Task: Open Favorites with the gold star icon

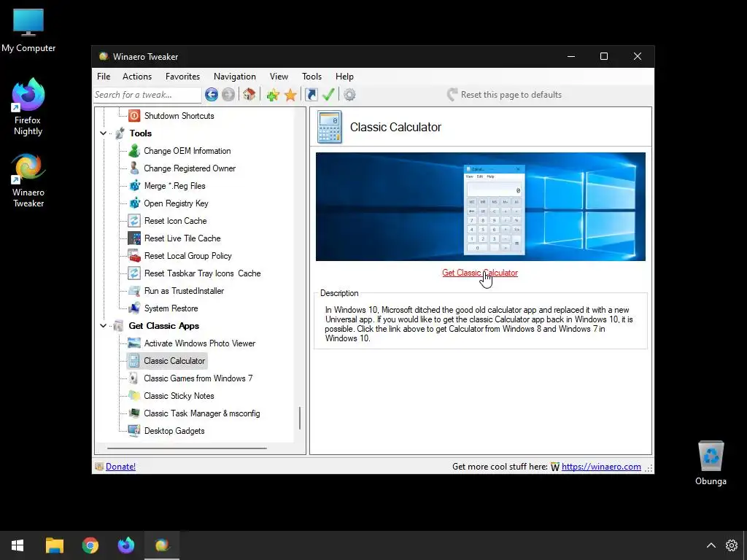Action: point(290,95)
